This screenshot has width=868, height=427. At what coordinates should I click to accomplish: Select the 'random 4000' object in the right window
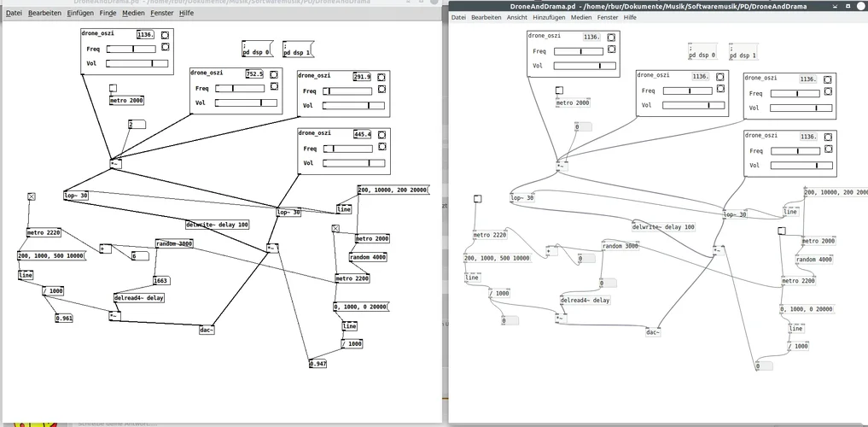tap(814, 260)
